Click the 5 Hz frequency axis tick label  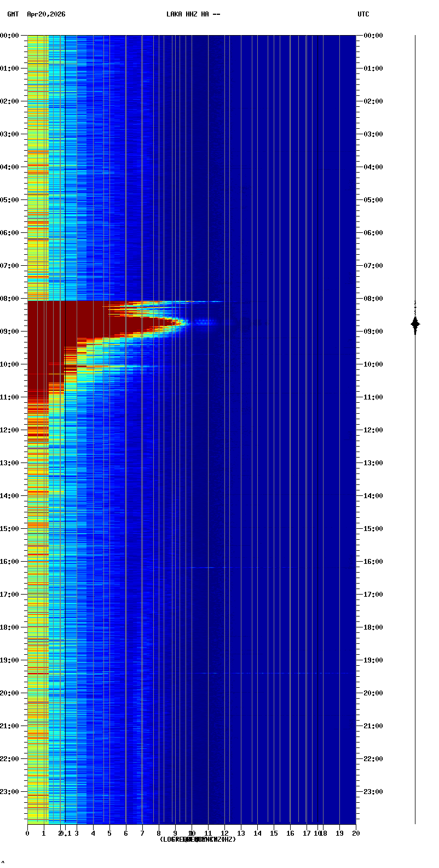(x=109, y=833)
